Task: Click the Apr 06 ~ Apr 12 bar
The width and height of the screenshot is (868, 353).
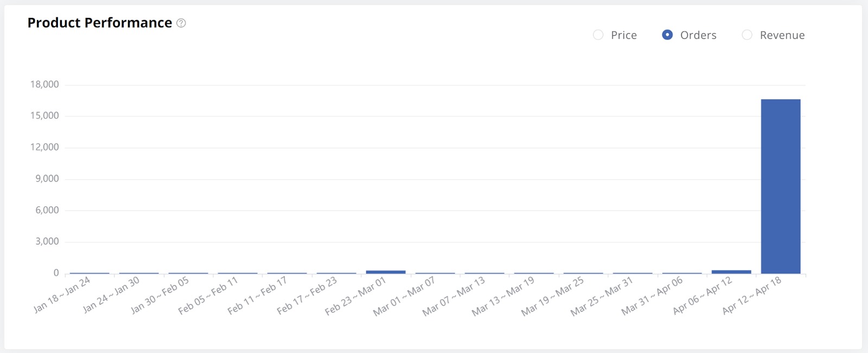Action: coord(731,272)
